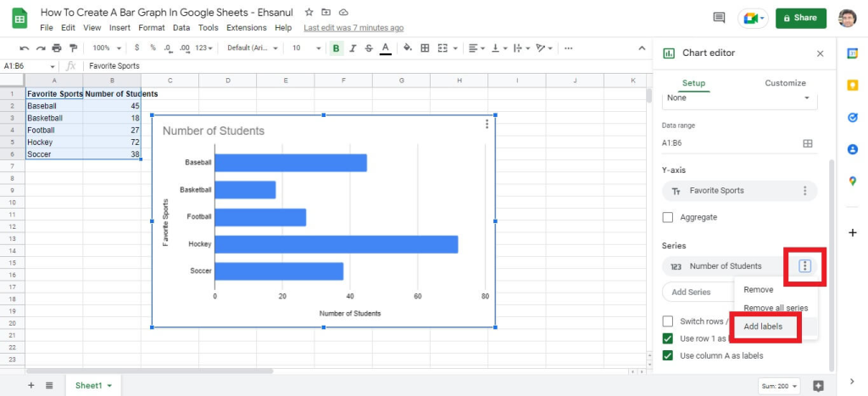This screenshot has height=396, width=868.
Task: Click the Sheets home logo
Action: (20, 19)
